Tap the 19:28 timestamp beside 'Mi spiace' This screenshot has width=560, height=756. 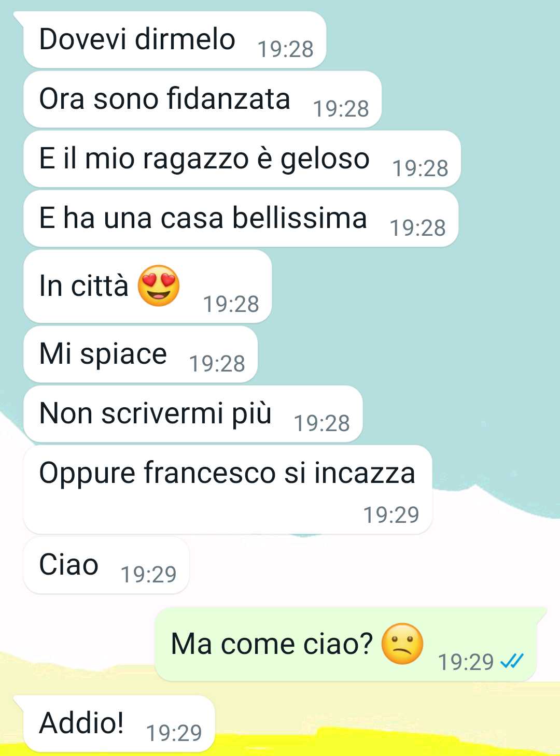(x=217, y=364)
